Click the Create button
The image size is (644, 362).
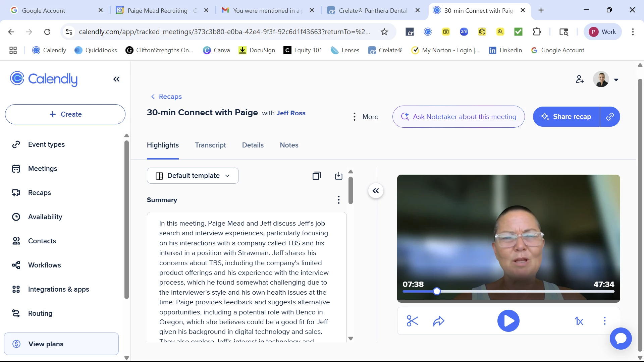(65, 114)
